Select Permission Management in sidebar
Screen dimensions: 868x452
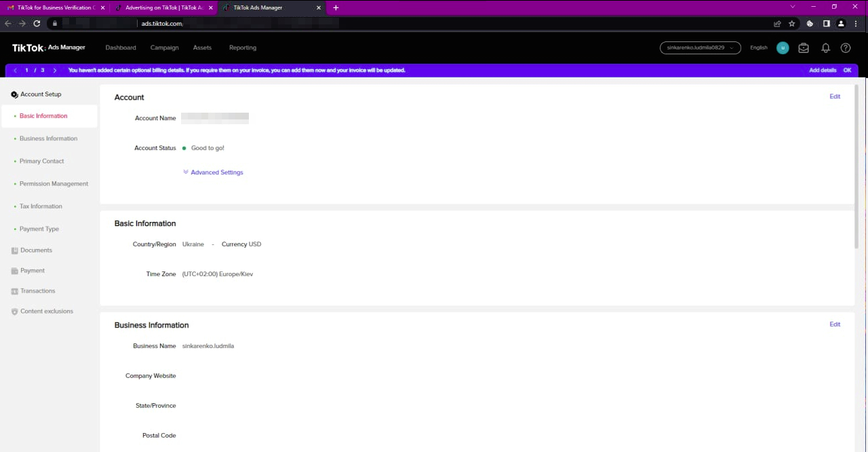pos(54,184)
